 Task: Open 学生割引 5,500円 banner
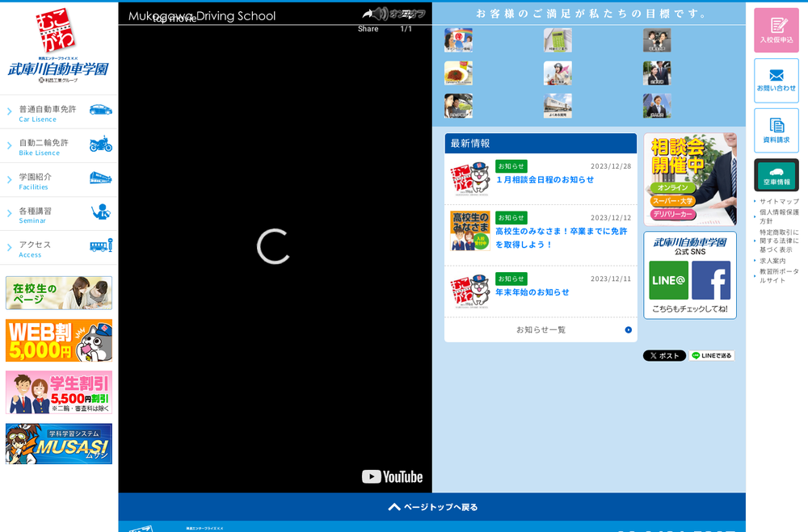[x=59, y=392]
